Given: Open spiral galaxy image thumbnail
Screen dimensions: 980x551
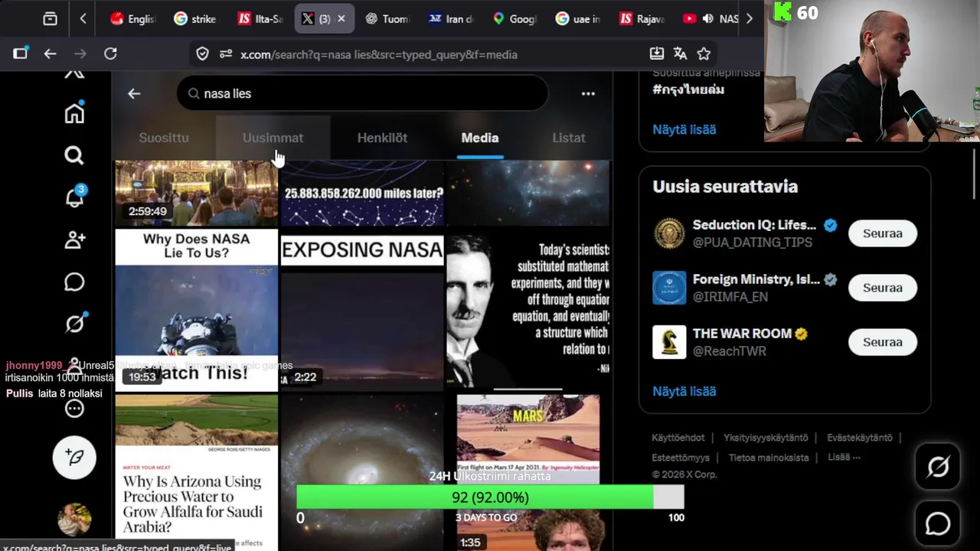Looking at the screenshot, I should [362, 472].
